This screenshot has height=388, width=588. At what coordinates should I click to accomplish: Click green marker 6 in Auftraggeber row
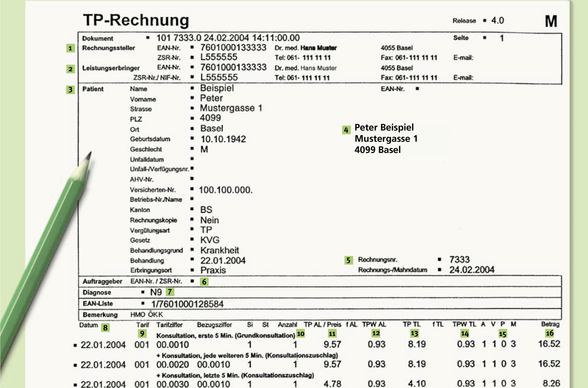click(x=204, y=282)
